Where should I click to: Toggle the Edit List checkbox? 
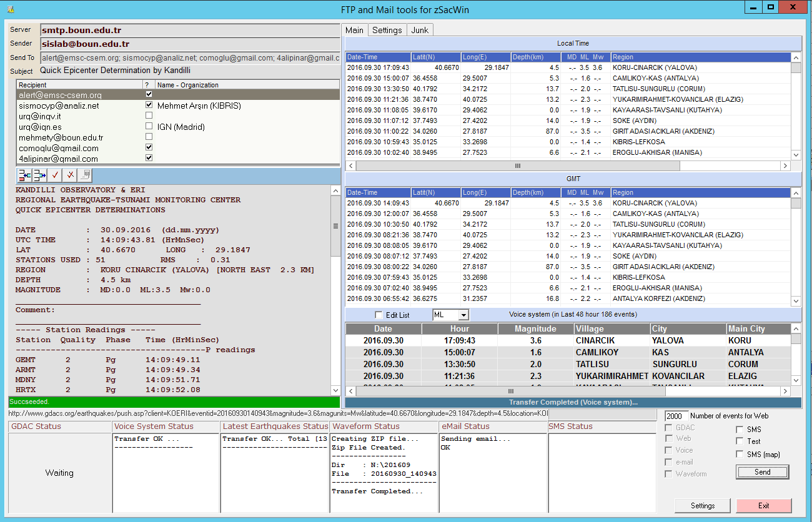378,315
